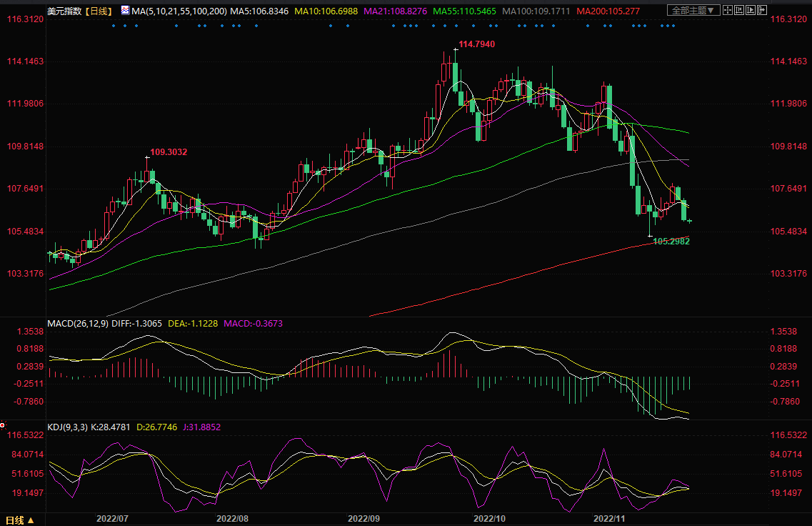Click the 105.2982 low price marker
This screenshot has width=812, height=526.
671,242
